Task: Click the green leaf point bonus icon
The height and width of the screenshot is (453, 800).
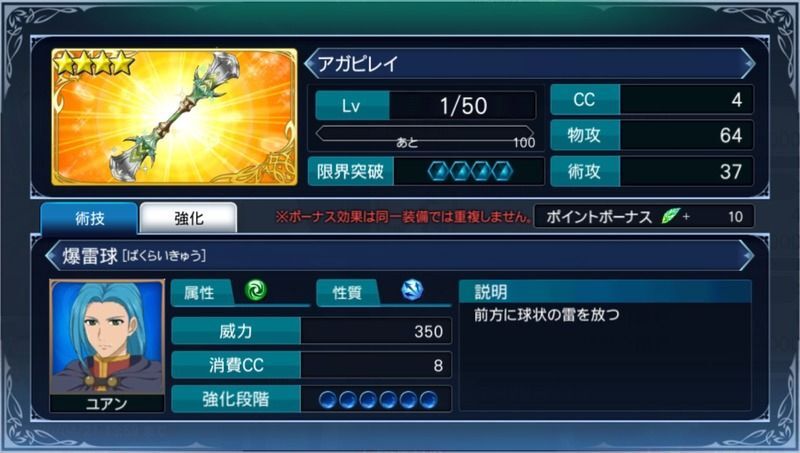Action: pyautogui.click(x=670, y=216)
